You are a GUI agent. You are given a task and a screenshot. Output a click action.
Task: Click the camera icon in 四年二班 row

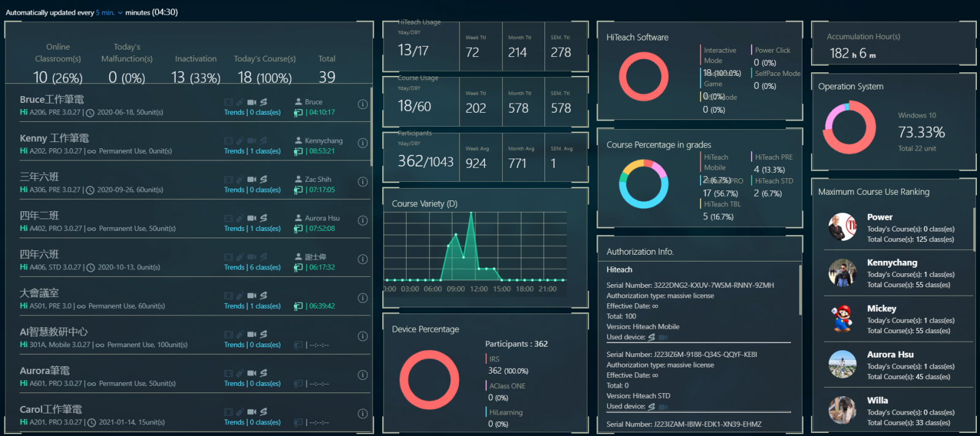tap(252, 218)
